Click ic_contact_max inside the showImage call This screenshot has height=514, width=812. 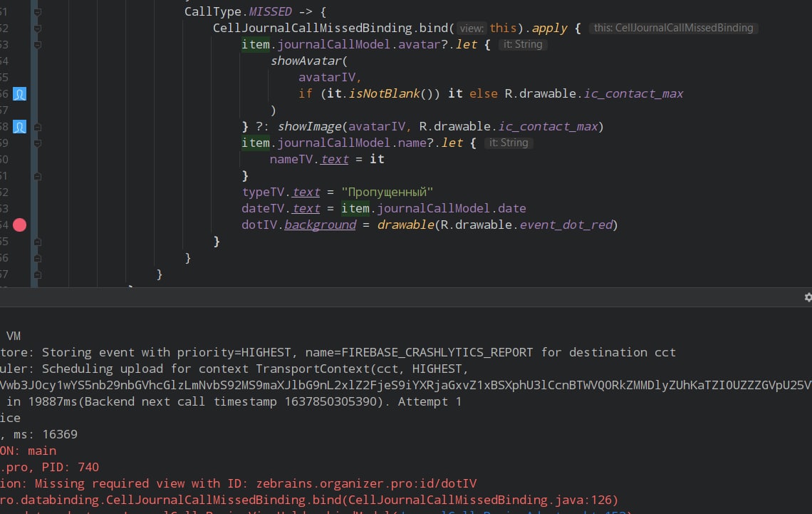pyautogui.click(x=548, y=126)
